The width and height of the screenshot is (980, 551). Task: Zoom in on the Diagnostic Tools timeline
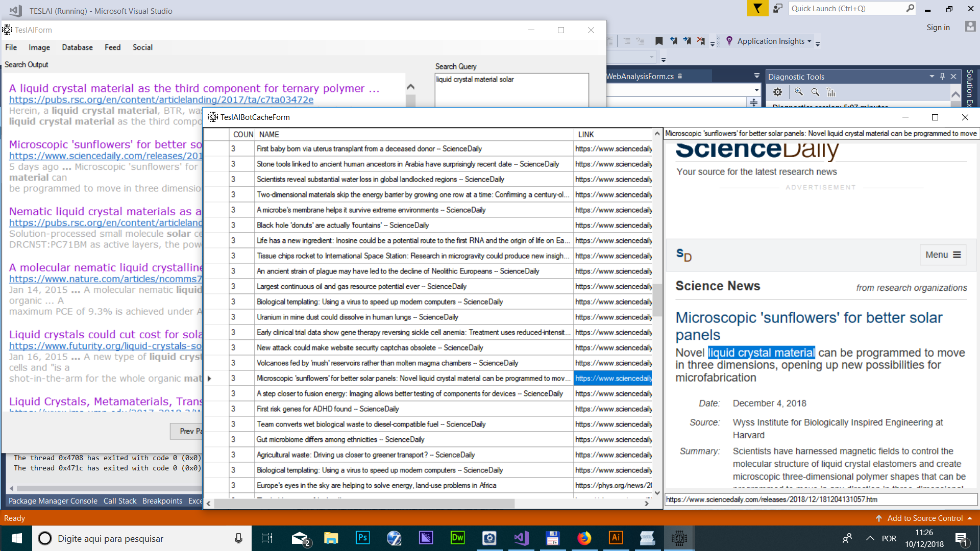click(x=799, y=92)
